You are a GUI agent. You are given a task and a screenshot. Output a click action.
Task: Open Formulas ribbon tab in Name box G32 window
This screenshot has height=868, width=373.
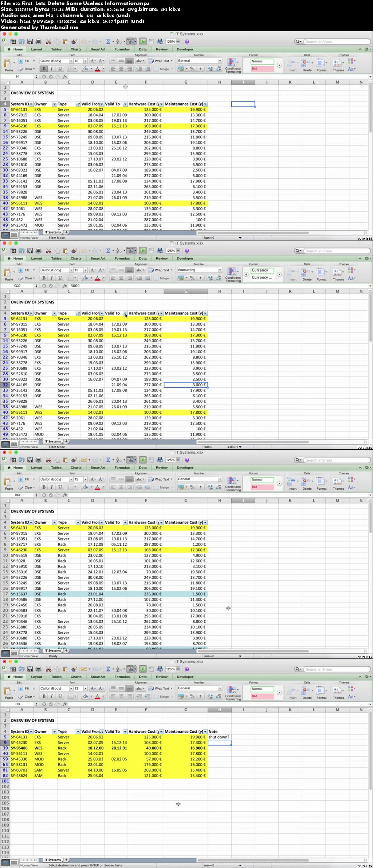pos(122,258)
